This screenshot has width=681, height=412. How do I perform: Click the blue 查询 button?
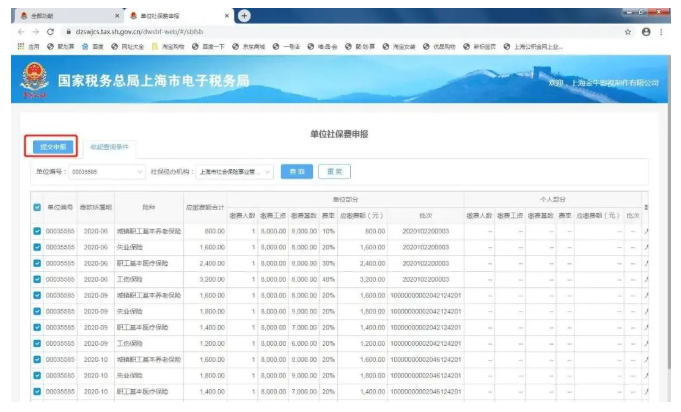click(x=296, y=171)
